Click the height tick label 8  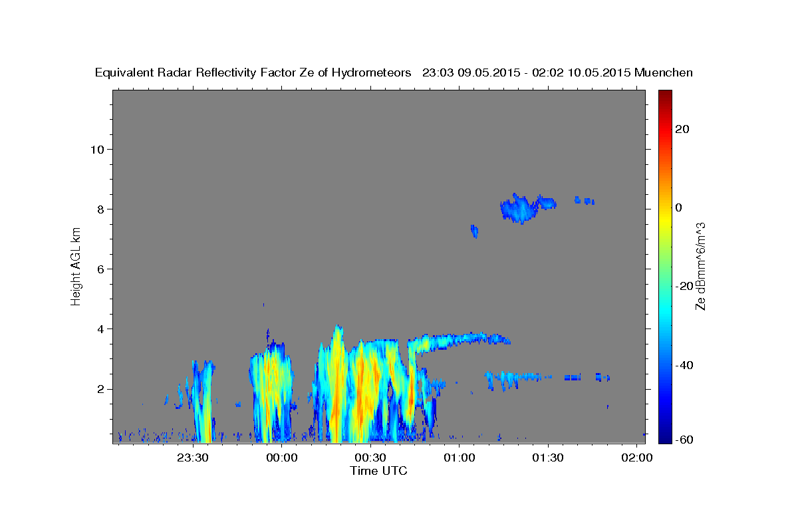coord(101,209)
